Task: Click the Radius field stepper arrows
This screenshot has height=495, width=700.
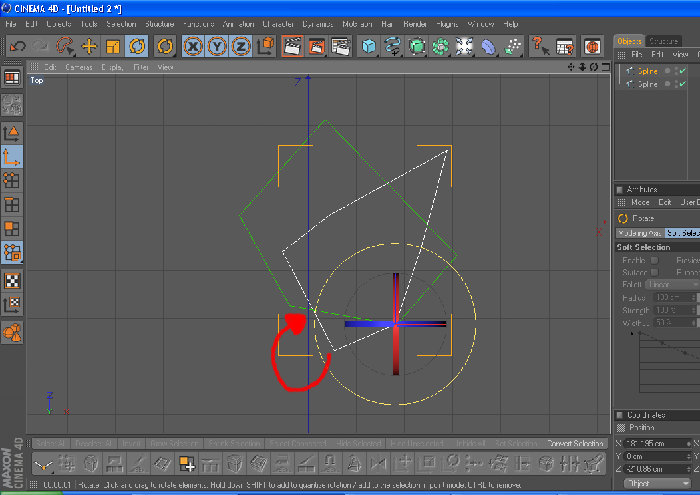Action: tap(693, 297)
